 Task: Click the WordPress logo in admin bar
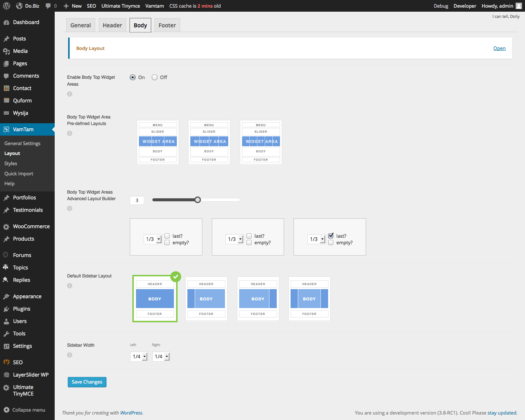tap(7, 6)
